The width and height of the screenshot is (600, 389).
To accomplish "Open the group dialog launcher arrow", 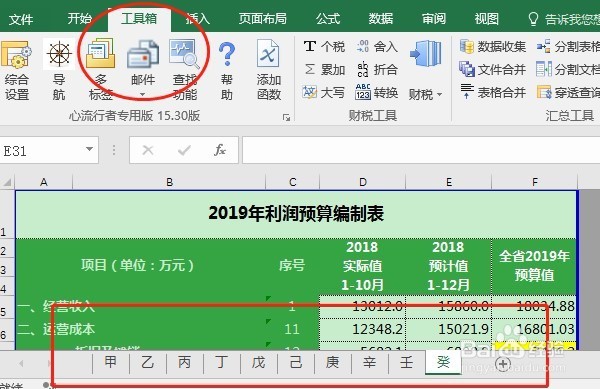I will pos(286,117).
